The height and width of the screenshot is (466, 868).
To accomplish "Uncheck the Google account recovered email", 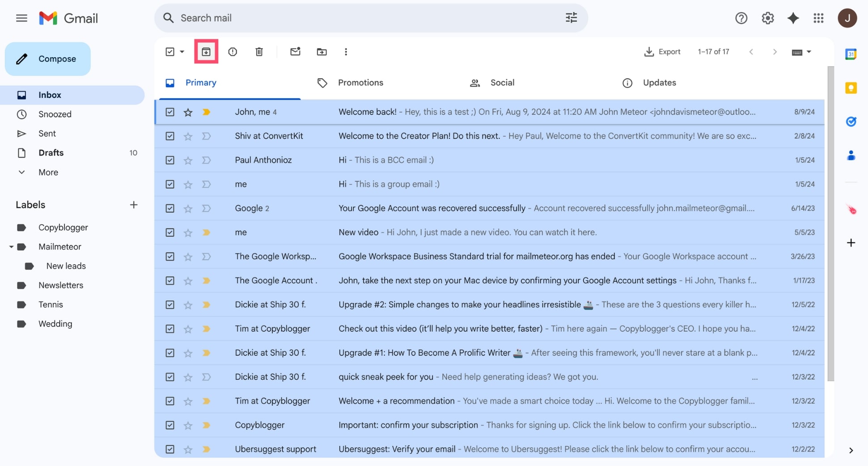I will click(x=170, y=209).
